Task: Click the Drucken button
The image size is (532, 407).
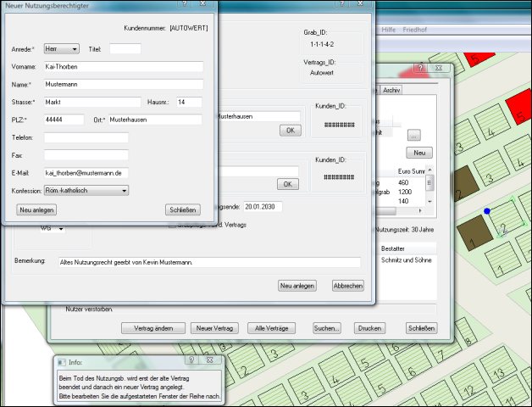Action: [369, 328]
